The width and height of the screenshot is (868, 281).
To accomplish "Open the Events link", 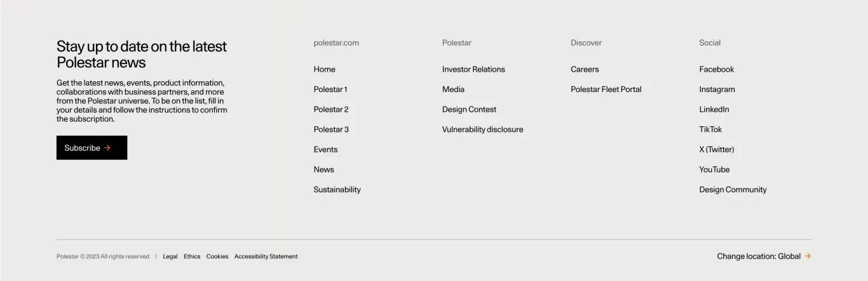I will (x=325, y=150).
